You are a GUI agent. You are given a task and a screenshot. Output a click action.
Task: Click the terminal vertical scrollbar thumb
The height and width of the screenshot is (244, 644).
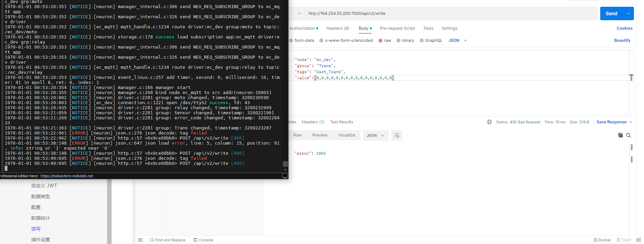coord(285,164)
